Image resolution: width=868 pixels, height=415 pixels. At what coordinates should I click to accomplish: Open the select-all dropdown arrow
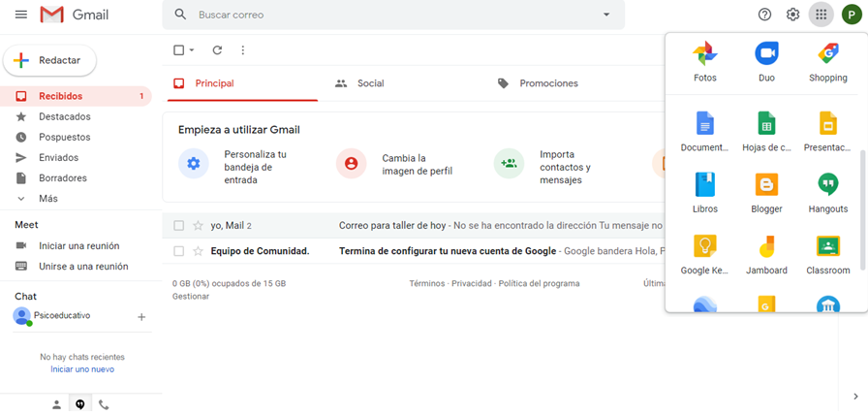click(192, 50)
